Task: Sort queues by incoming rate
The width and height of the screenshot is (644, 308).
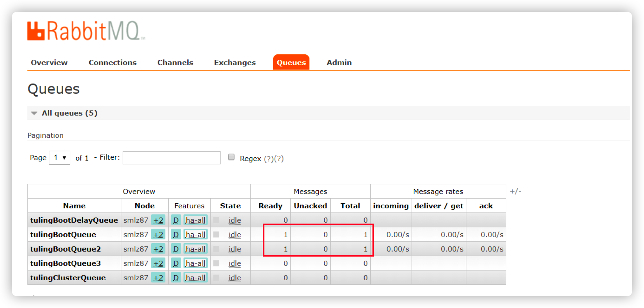Action: point(391,206)
